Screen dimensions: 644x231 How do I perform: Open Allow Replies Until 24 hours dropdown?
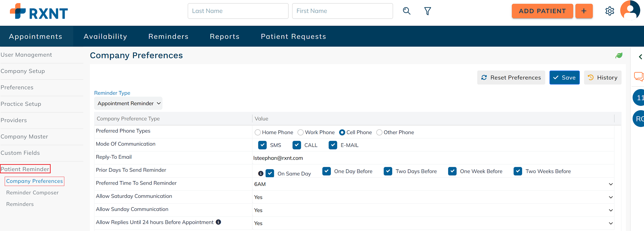433,223
